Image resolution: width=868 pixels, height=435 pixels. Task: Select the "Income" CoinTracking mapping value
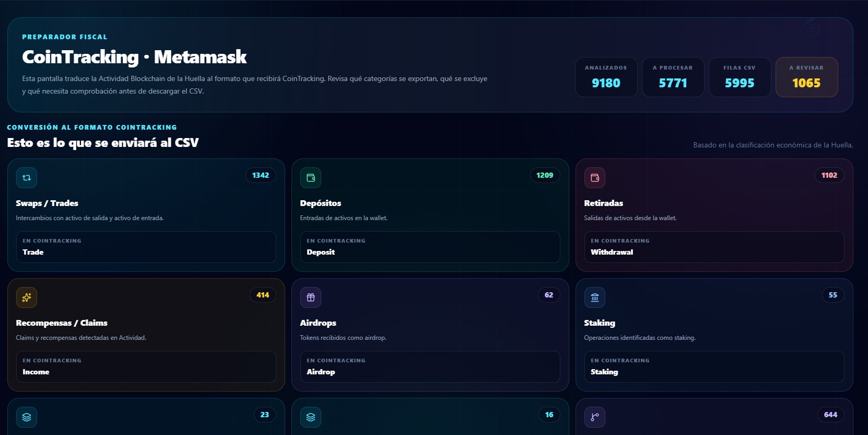pyautogui.click(x=36, y=372)
